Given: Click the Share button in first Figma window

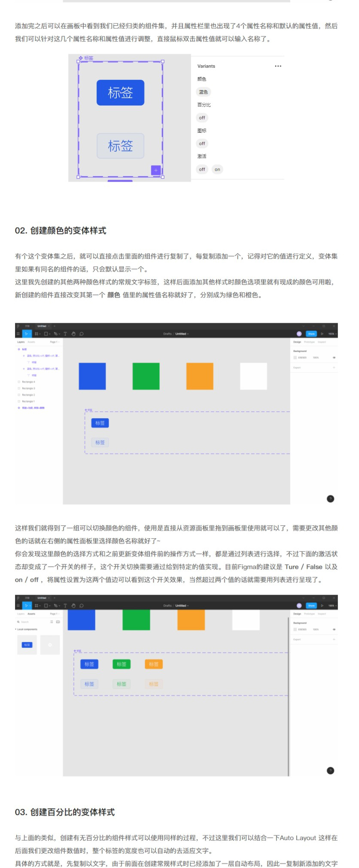Looking at the screenshot, I should (x=311, y=334).
